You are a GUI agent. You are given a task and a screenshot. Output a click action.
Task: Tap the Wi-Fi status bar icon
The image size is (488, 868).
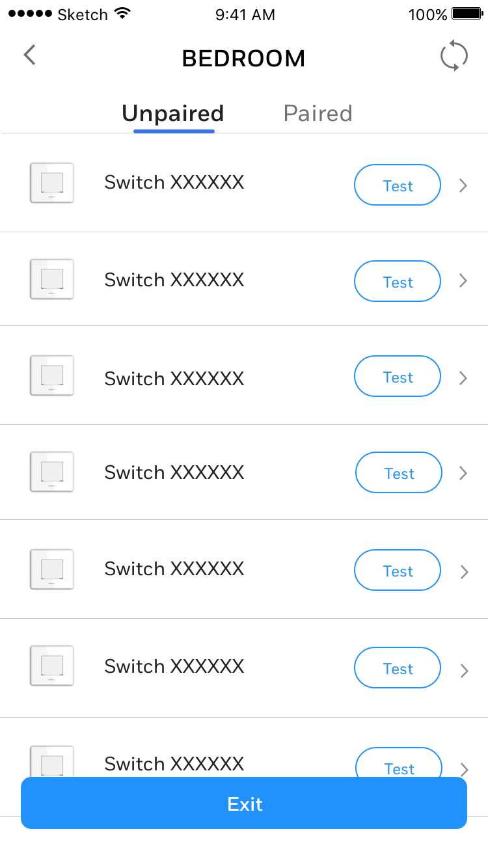point(122,14)
